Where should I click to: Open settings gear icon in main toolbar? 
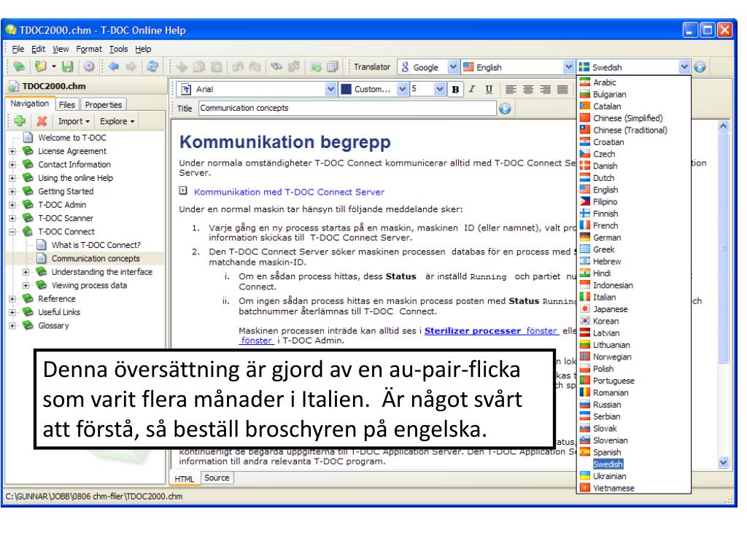89,66
